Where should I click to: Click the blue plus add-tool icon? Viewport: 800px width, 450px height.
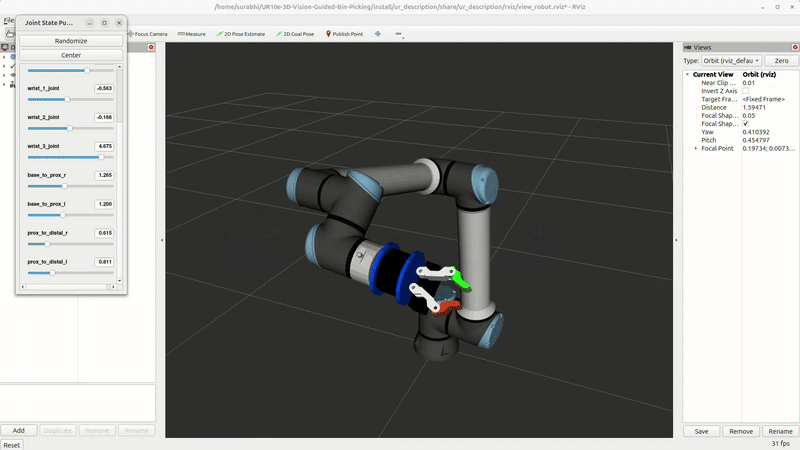[x=378, y=34]
